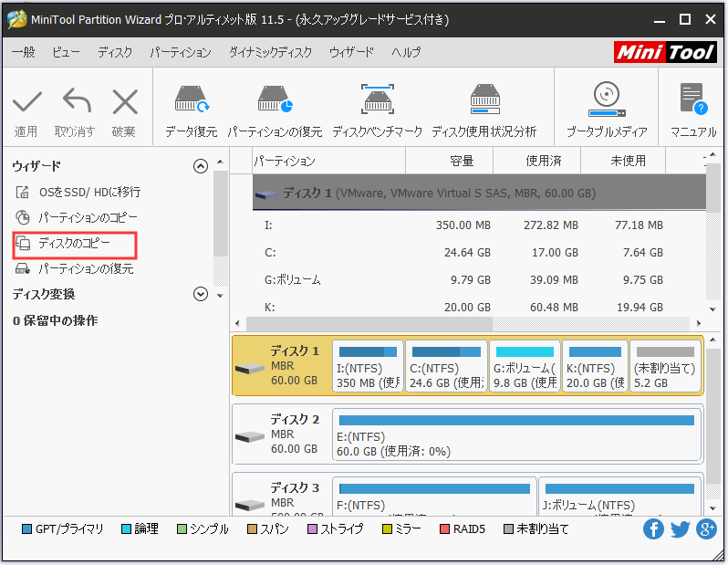
Task: Click disk icon in ディスク 1 list header
Action: (x=266, y=194)
